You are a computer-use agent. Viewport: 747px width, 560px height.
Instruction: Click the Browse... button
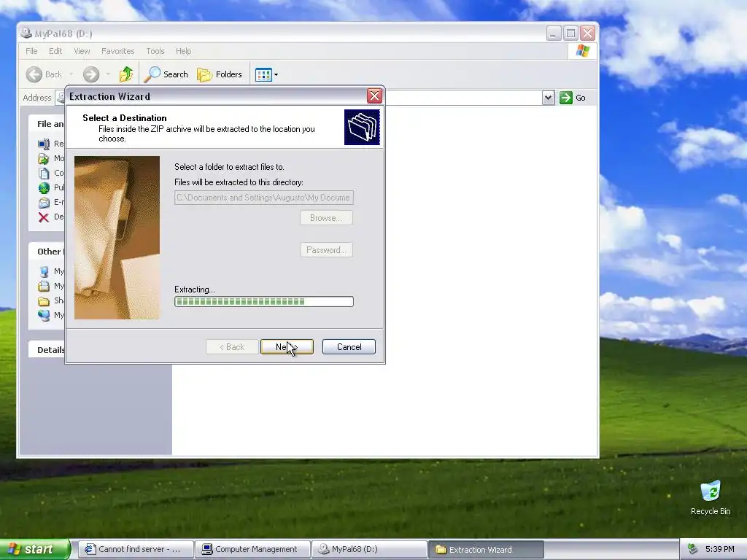pyautogui.click(x=326, y=217)
